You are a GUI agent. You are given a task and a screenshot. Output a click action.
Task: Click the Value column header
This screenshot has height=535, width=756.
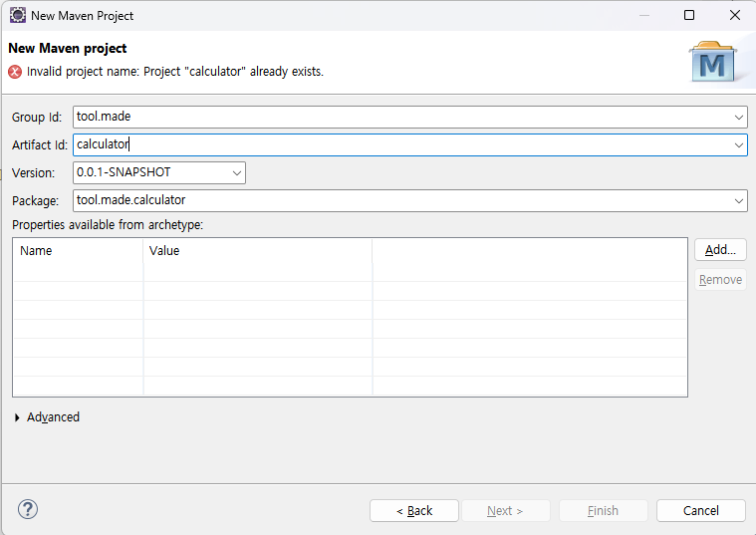point(258,251)
